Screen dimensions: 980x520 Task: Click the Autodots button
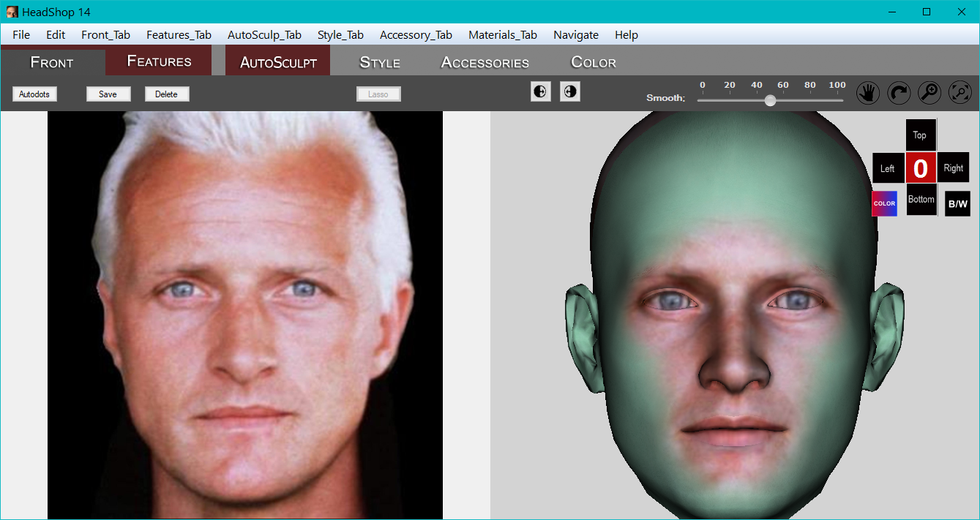click(x=35, y=94)
